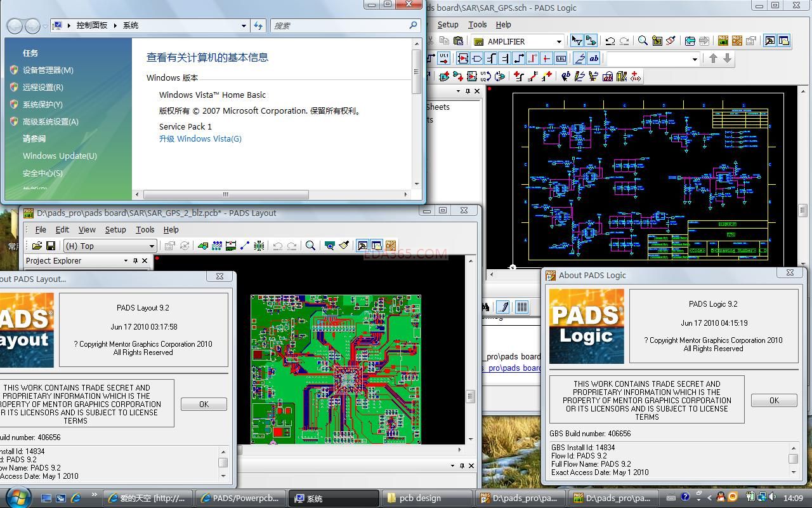The height and width of the screenshot is (508, 812).
Task: Launch PADS Router from the Layout toolbar
Action: click(390, 246)
